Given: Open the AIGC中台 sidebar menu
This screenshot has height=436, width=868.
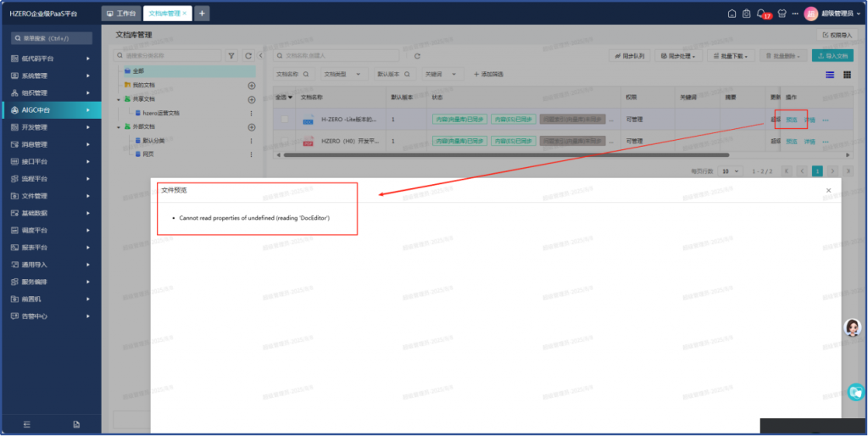Looking at the screenshot, I should point(51,109).
